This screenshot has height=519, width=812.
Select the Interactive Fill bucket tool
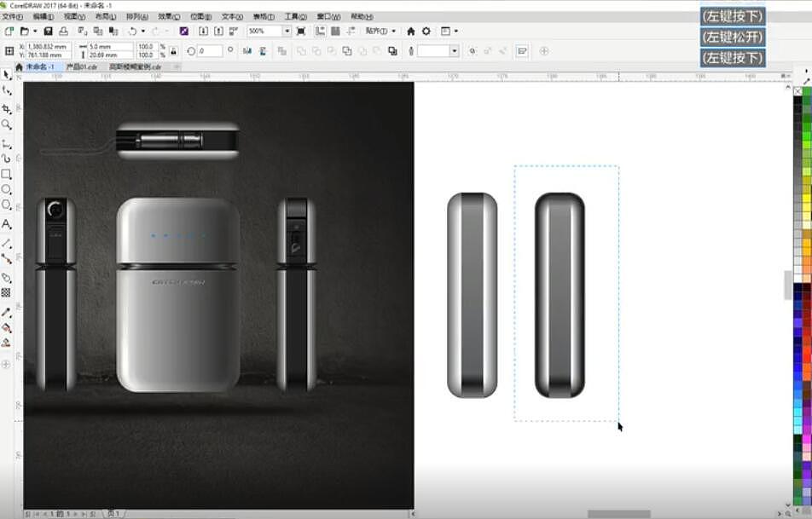(7, 327)
